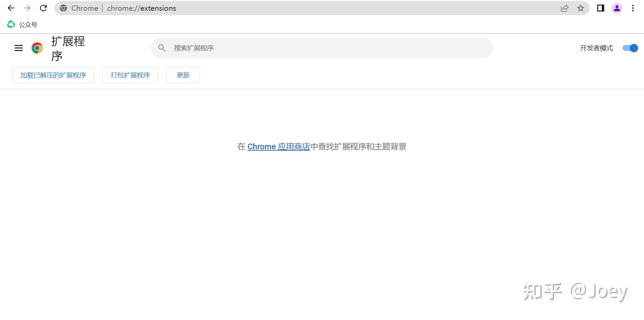644x320 pixels.
Task: Click 加载已解压的扩展程序 button
Action: point(53,75)
